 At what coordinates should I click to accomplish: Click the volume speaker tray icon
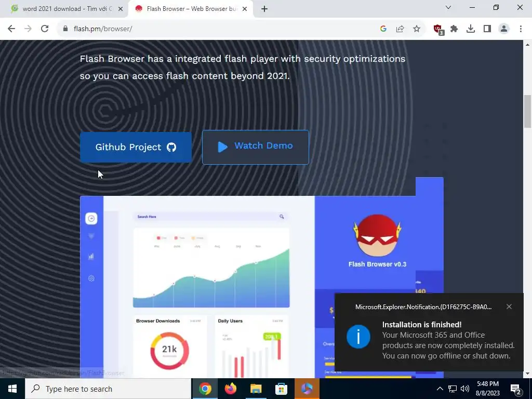[465, 389]
